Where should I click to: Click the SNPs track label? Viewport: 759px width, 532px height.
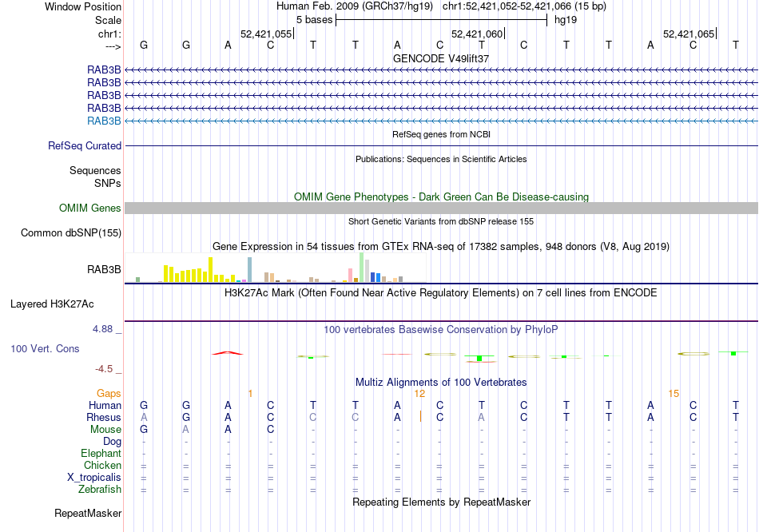point(108,183)
